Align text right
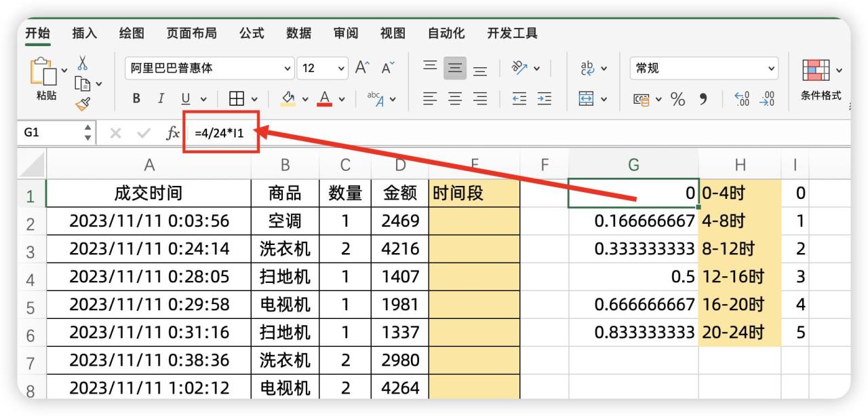 click(479, 99)
